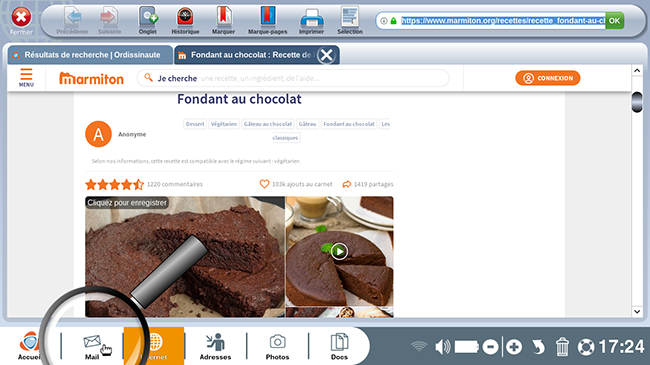The height and width of the screenshot is (365, 650).
Task: Open the classiques tag
Action: (286, 138)
